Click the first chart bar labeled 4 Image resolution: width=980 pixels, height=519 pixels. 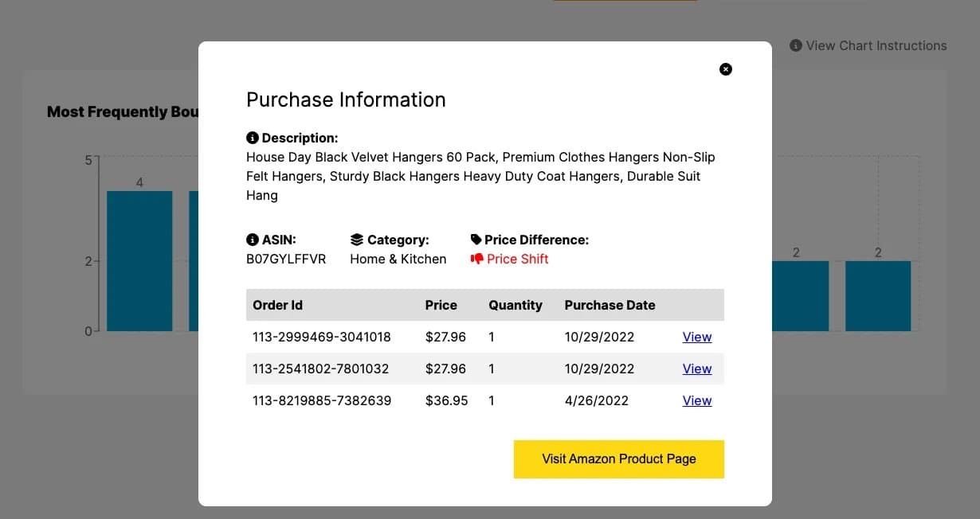click(139, 260)
